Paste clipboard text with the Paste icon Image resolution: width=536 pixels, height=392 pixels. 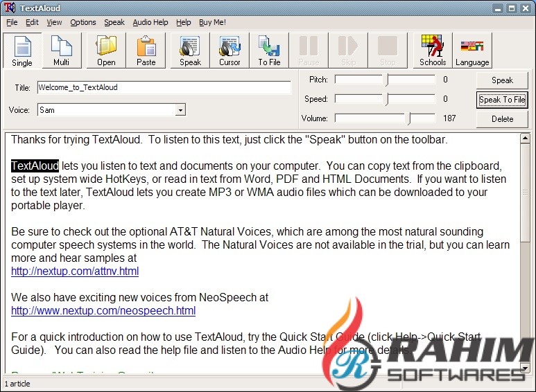(146, 51)
